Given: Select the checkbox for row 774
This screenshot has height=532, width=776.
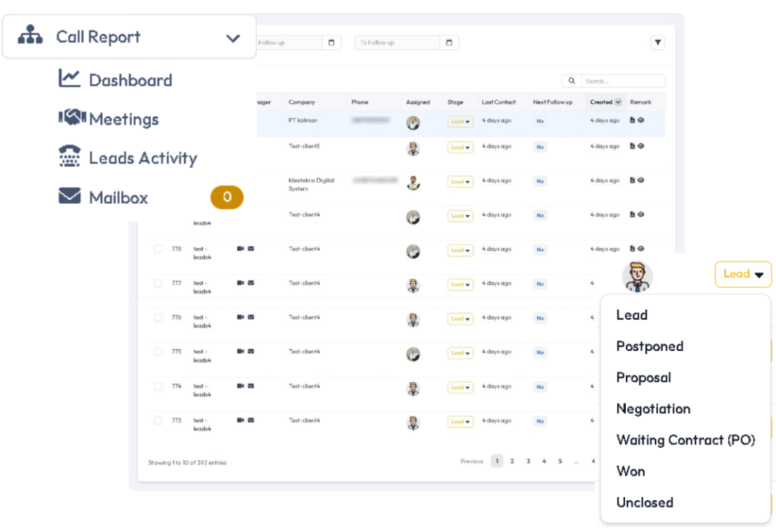Looking at the screenshot, I should 158,386.
